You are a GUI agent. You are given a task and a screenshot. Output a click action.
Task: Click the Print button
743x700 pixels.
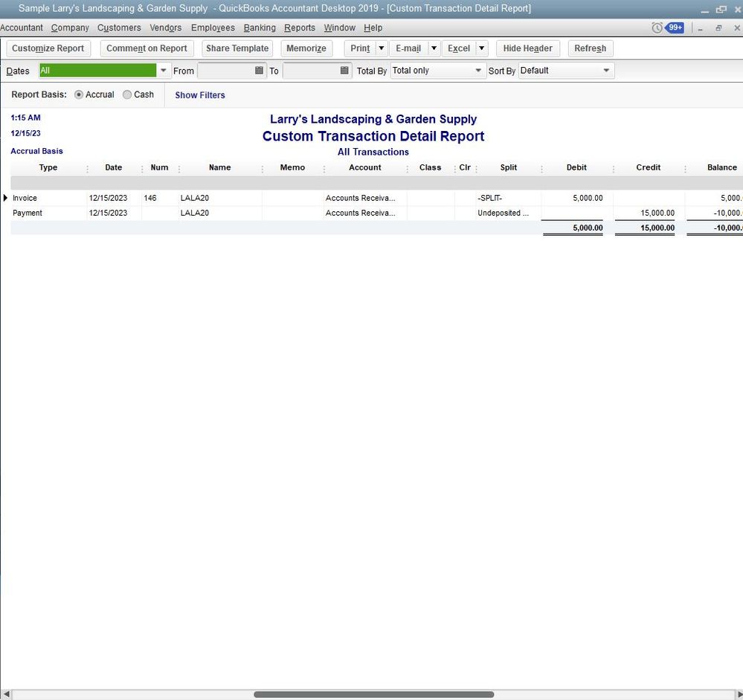[360, 48]
